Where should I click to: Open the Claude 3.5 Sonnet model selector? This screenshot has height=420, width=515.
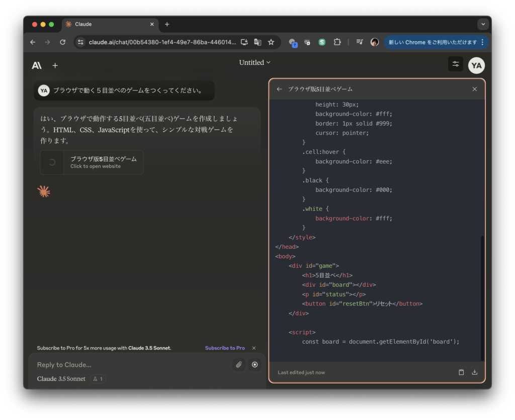(61, 379)
